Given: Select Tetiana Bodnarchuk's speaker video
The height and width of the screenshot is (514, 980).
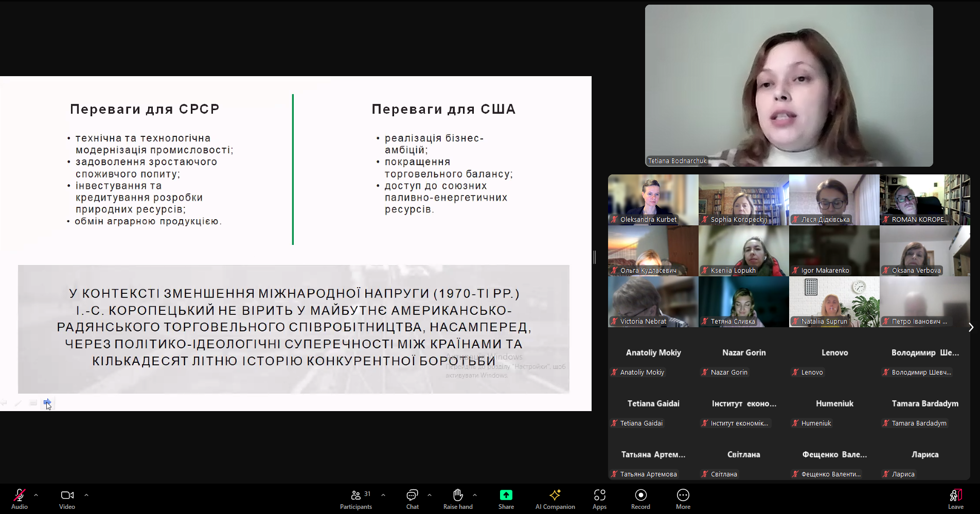Looking at the screenshot, I should pos(789,85).
